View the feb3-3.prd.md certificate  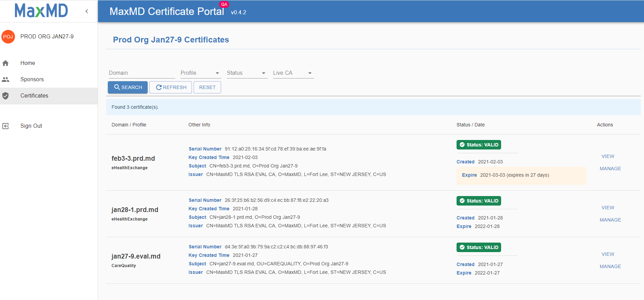coord(608,156)
